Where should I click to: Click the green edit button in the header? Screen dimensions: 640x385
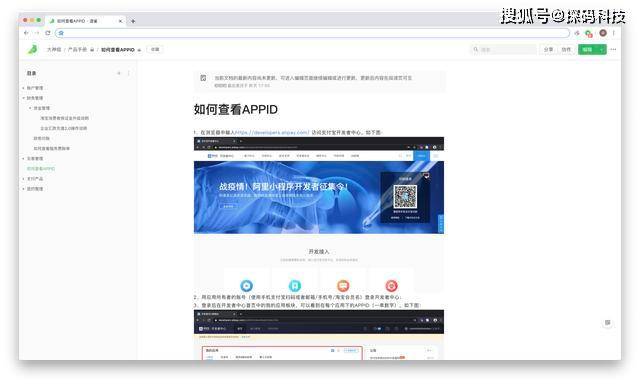[x=588, y=49]
